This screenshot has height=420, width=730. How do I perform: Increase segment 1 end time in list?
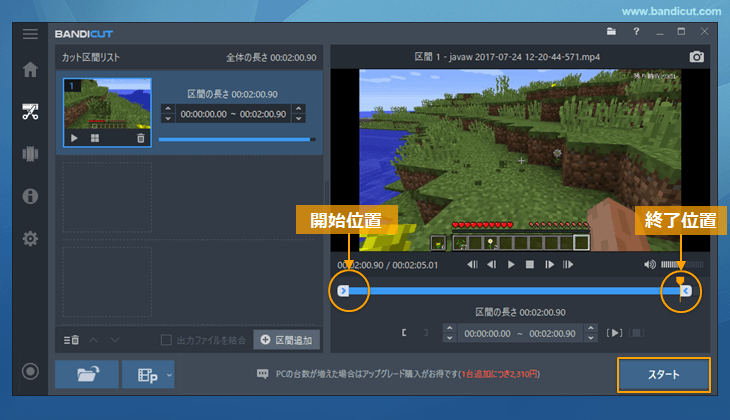point(298,108)
